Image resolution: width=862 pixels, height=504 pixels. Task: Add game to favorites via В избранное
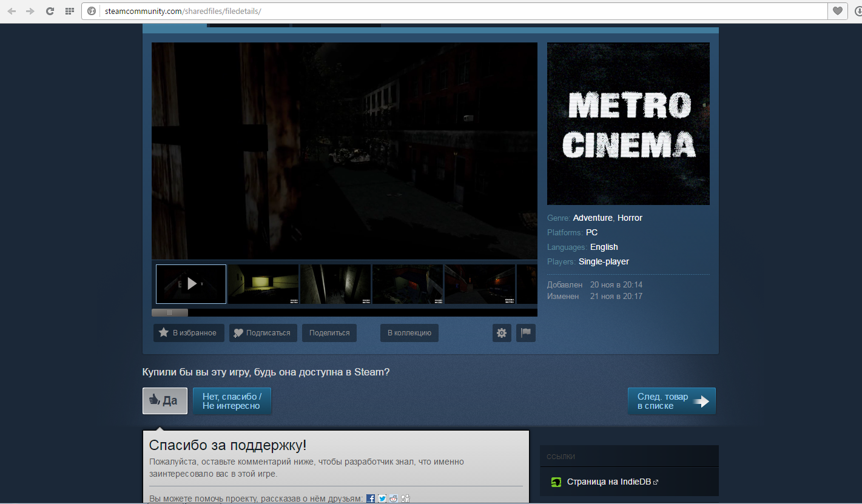point(189,333)
